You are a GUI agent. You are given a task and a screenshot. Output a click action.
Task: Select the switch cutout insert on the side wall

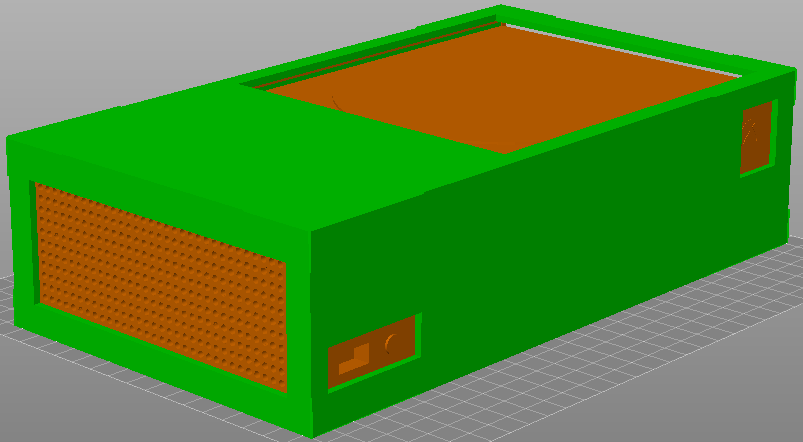pyautogui.click(x=371, y=352)
